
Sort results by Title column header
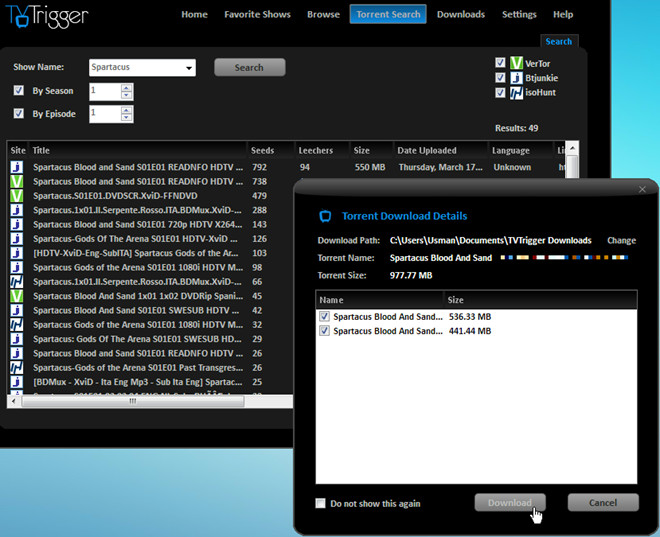click(138, 150)
